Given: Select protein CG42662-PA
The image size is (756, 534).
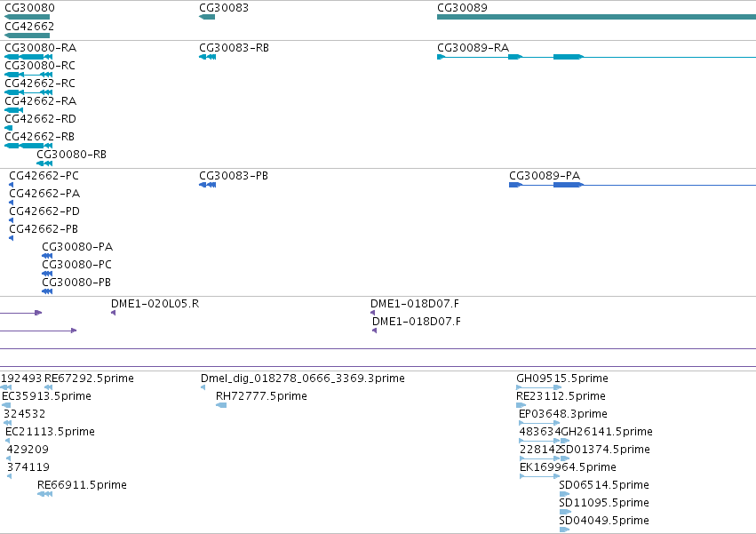Looking at the screenshot, I should (44, 194).
